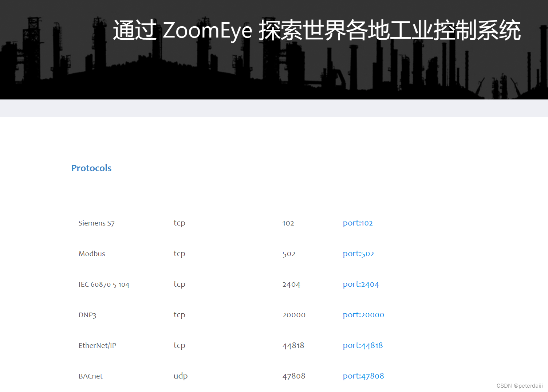
Task: Select the BACnet protocol name
Action: [x=91, y=376]
